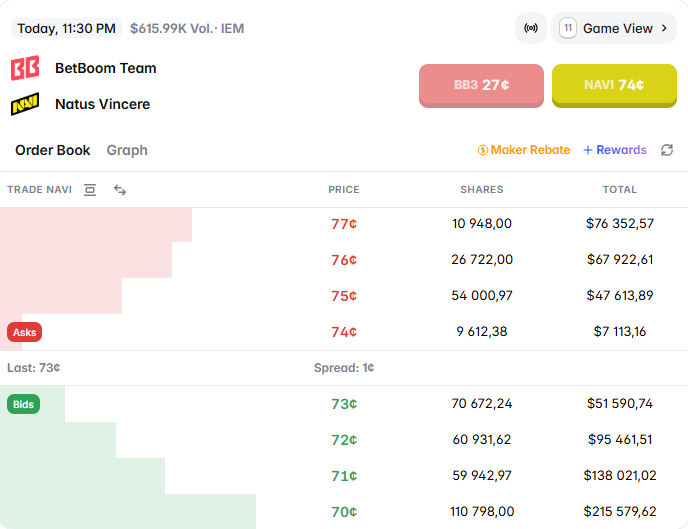Switch to the Order Book tab
Viewport: 688px width, 529px height.
point(53,150)
